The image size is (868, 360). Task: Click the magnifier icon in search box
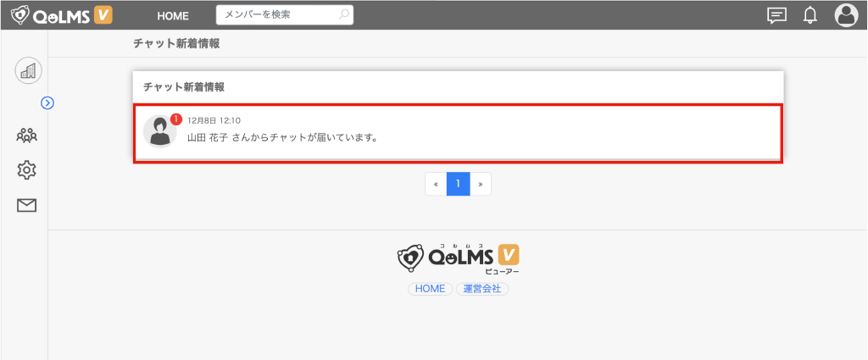[343, 14]
